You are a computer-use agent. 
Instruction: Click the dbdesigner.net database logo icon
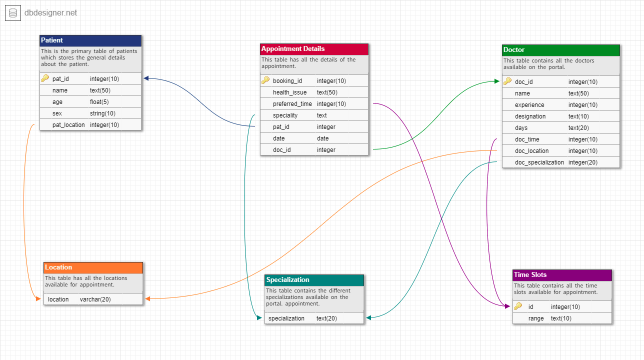[x=13, y=13]
